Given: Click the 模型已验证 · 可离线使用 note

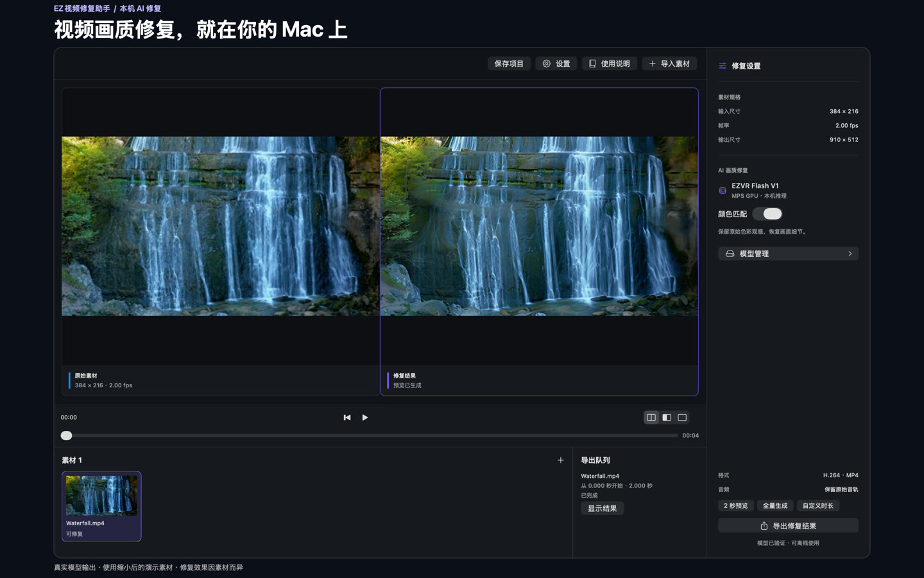Looking at the screenshot, I should tap(788, 543).
